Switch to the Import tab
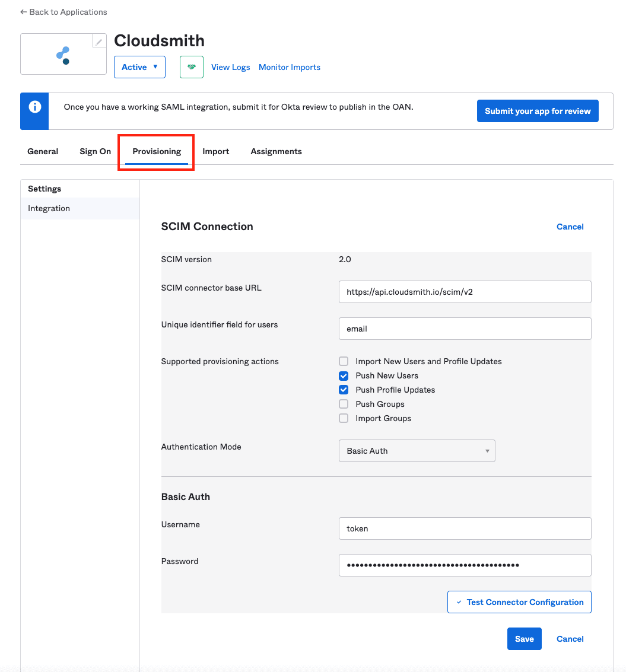 (215, 151)
